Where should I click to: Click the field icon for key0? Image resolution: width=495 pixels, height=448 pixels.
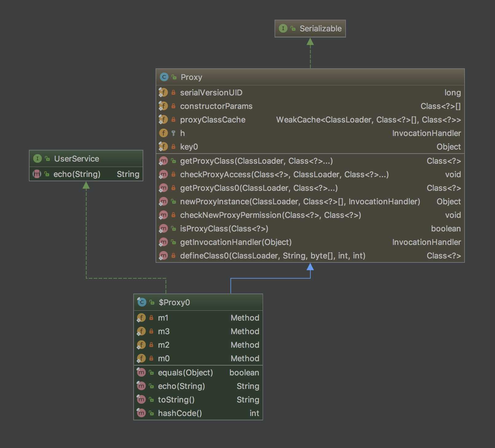point(163,146)
